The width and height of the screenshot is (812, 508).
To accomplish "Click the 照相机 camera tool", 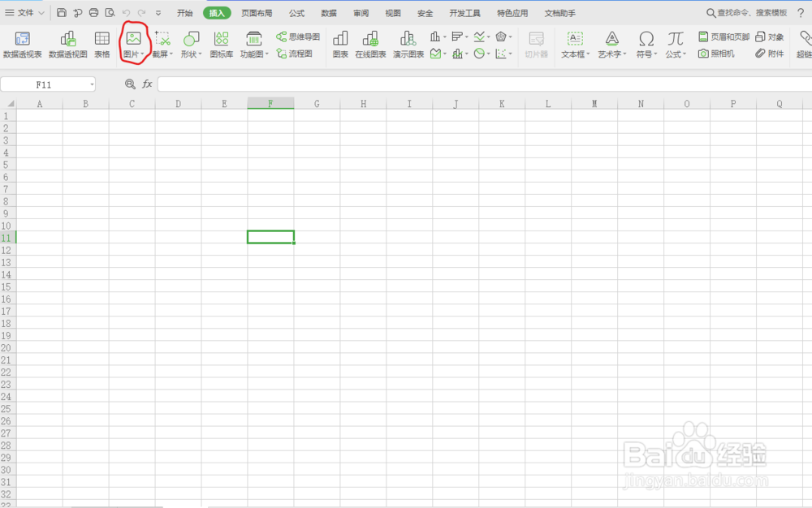I will (x=716, y=54).
